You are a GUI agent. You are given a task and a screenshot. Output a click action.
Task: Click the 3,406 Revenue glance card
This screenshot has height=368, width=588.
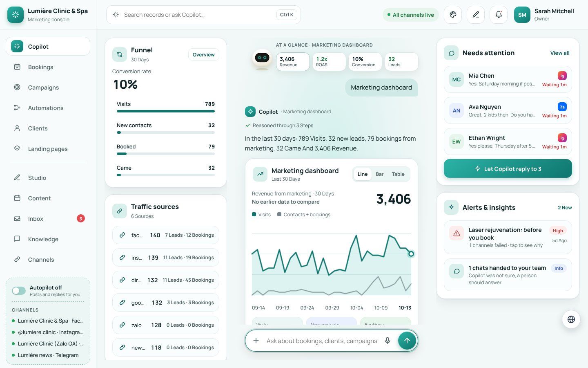pos(293,62)
